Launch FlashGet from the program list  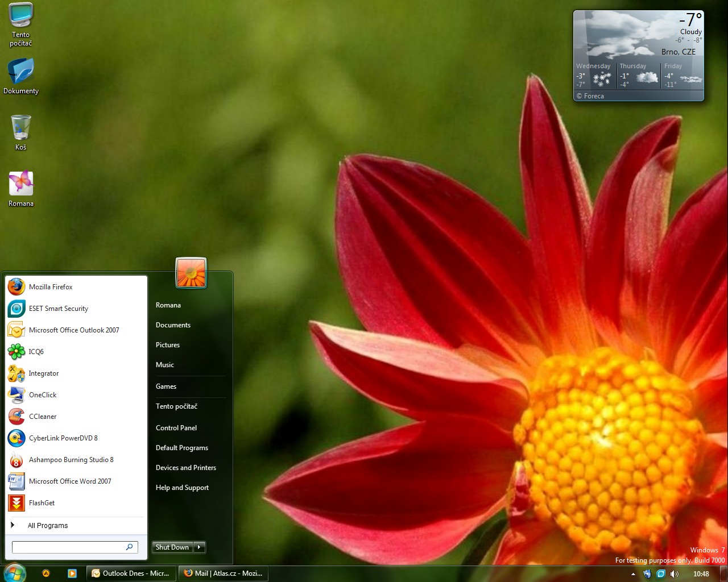[x=42, y=503]
